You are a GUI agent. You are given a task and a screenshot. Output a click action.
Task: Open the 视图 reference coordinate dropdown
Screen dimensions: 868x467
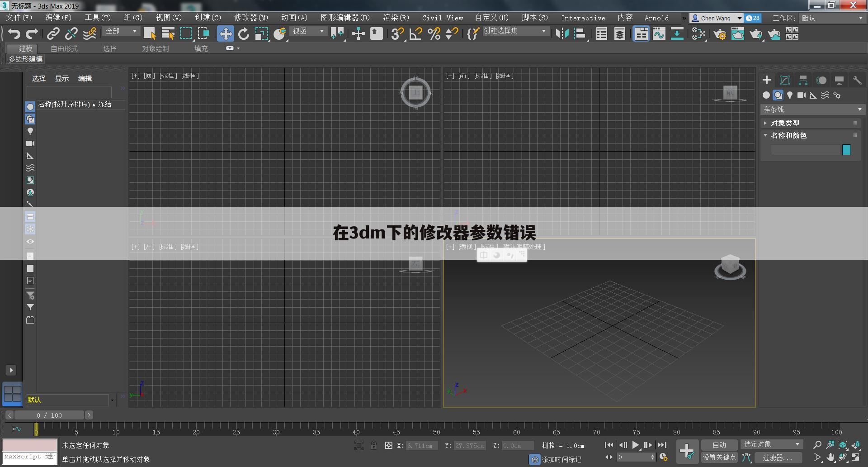308,31
